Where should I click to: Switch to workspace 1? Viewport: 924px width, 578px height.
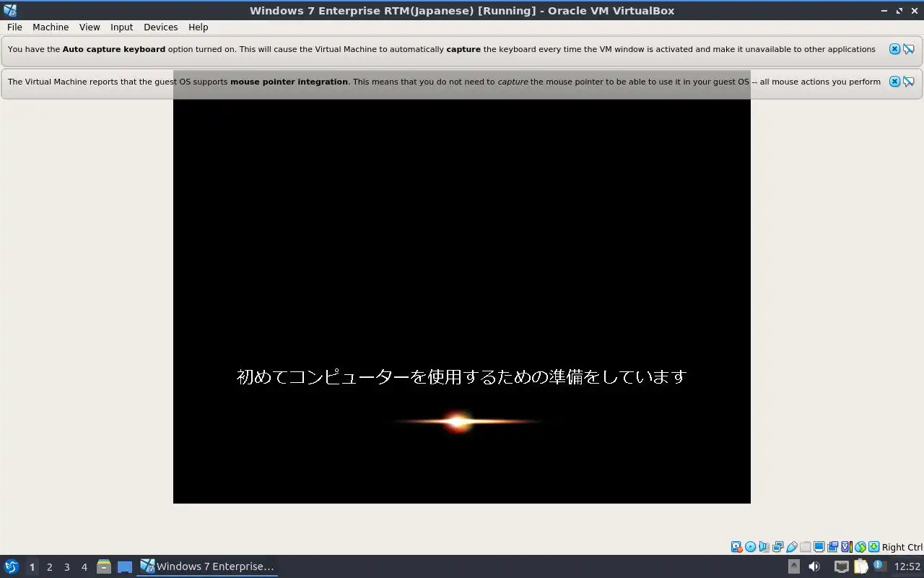(x=32, y=567)
